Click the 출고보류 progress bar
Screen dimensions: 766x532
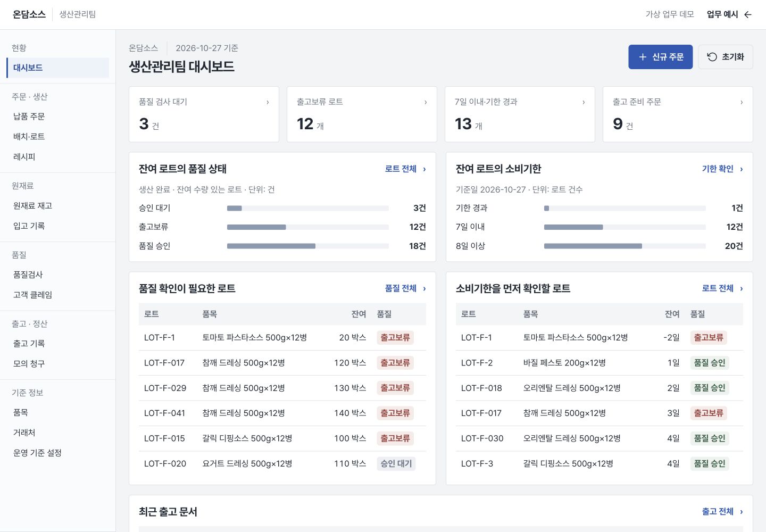pyautogui.click(x=308, y=227)
